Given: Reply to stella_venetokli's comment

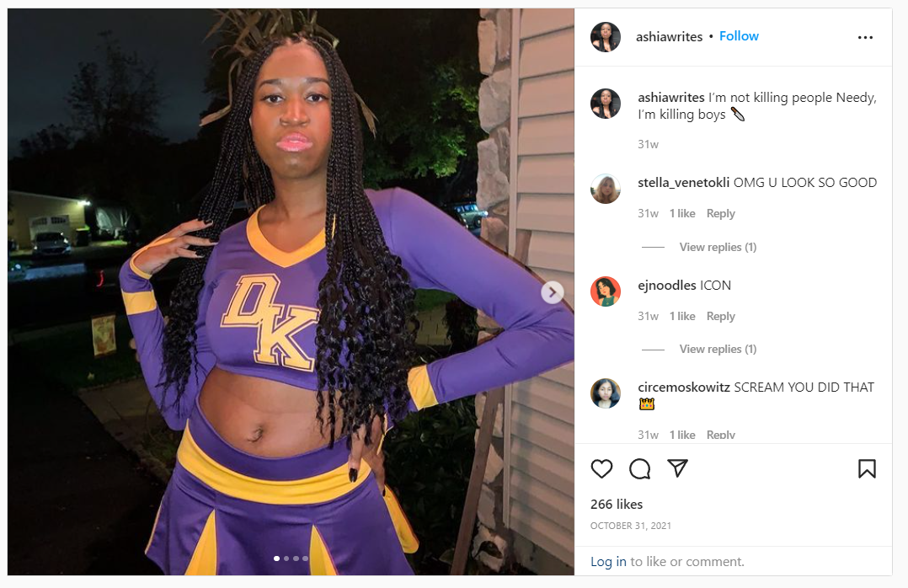Looking at the screenshot, I should click(x=720, y=214).
